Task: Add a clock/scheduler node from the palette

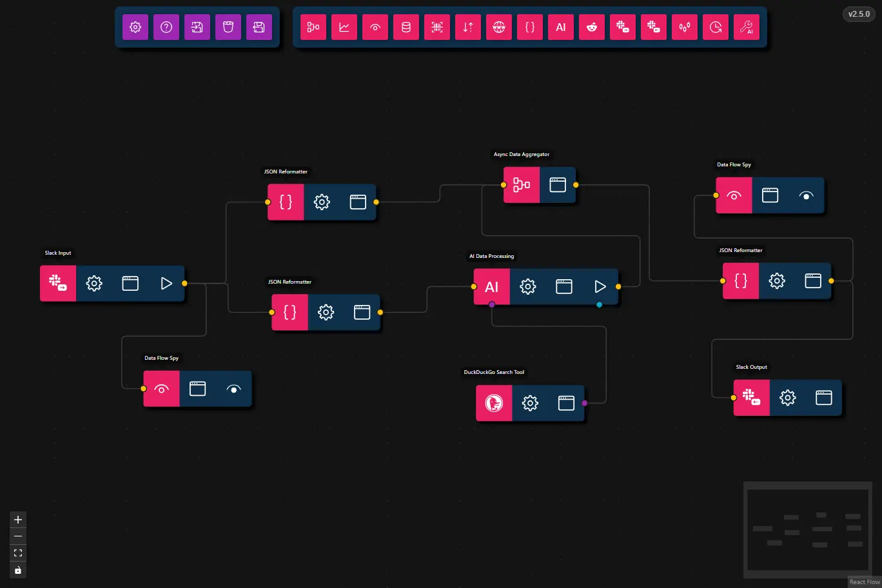Action: (x=715, y=27)
